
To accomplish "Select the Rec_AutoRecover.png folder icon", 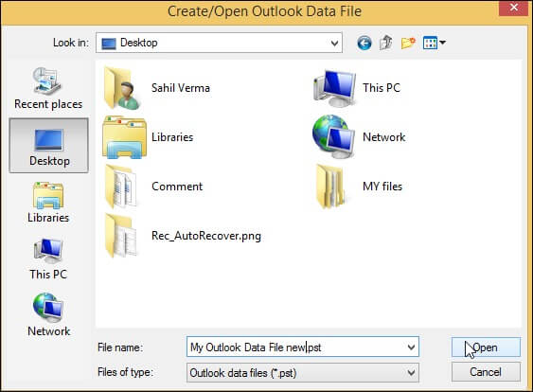I will click(x=121, y=235).
